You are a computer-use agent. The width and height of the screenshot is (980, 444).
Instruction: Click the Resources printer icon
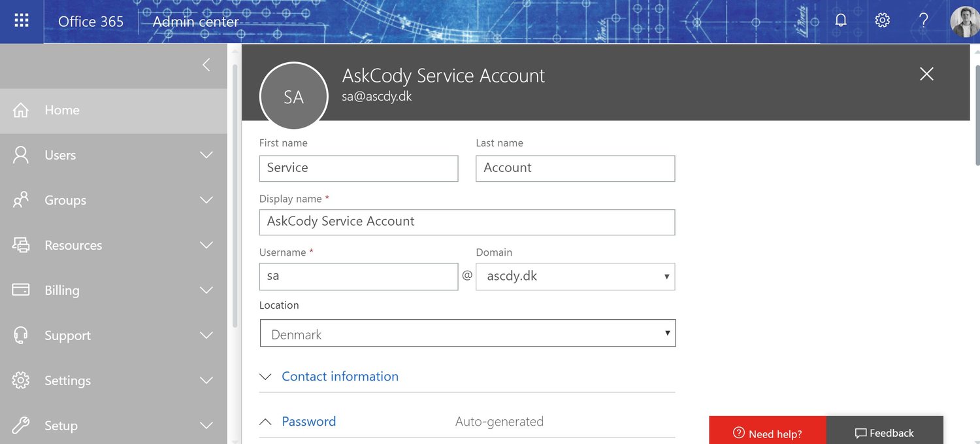point(21,245)
